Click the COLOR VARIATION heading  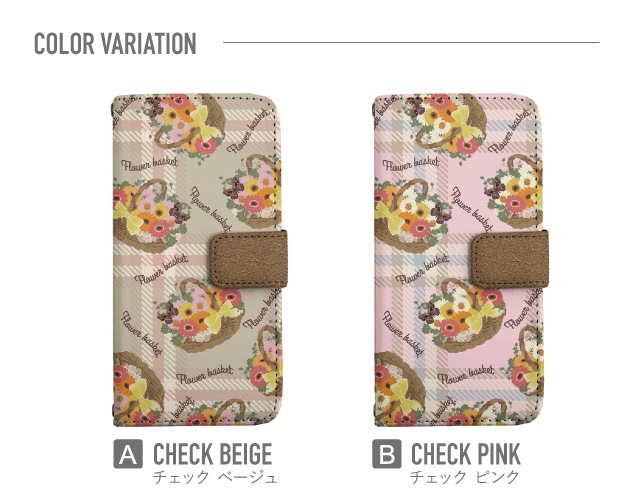115,43
